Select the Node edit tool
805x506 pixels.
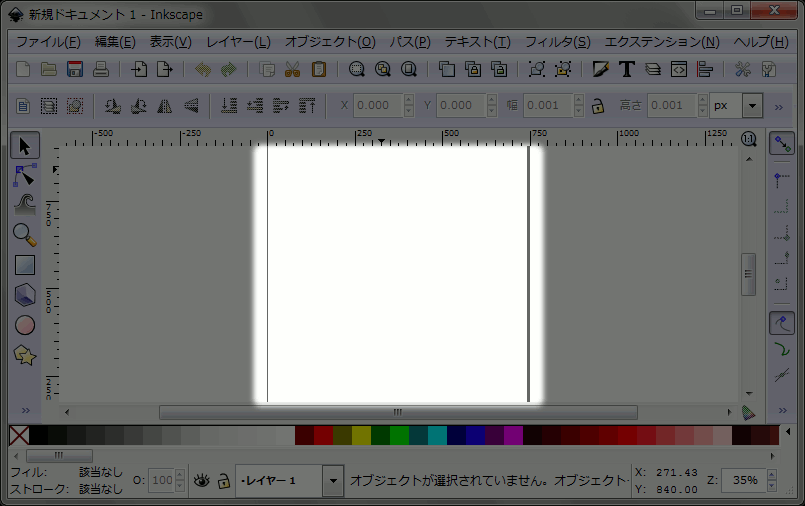tap(25, 176)
